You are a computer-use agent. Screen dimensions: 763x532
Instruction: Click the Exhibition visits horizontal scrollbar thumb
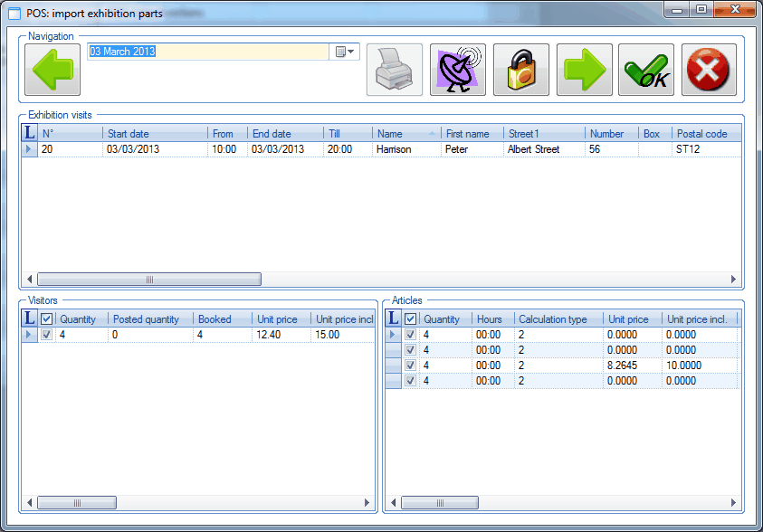tap(149, 280)
